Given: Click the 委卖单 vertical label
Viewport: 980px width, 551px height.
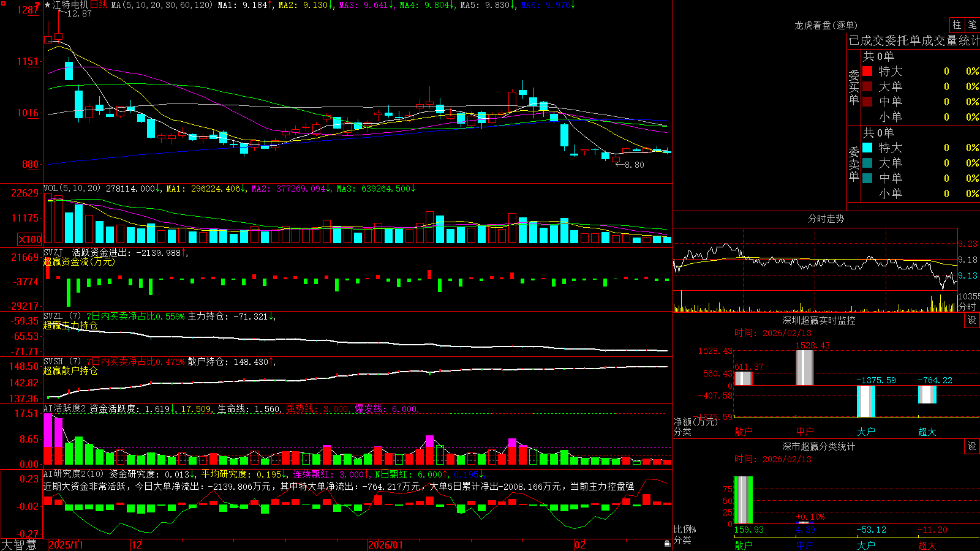Looking at the screenshot, I should 854,163.
